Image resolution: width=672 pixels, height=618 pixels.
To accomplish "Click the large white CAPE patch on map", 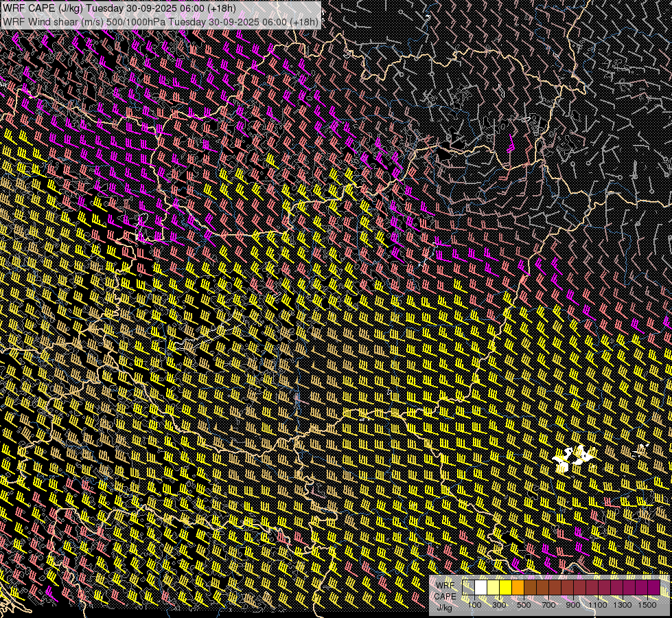I will coord(573,458).
